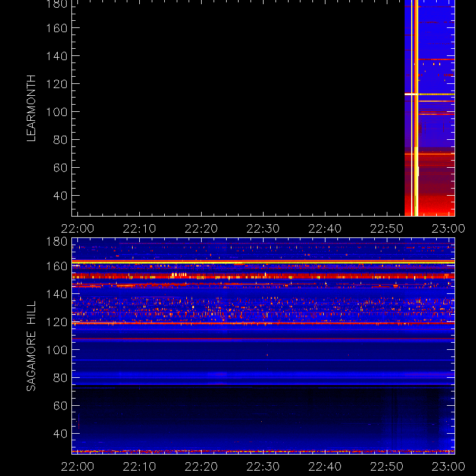Click 22:30 under the Learmonth spectrogram
Screen dimensions: 476x476
pos(263,228)
